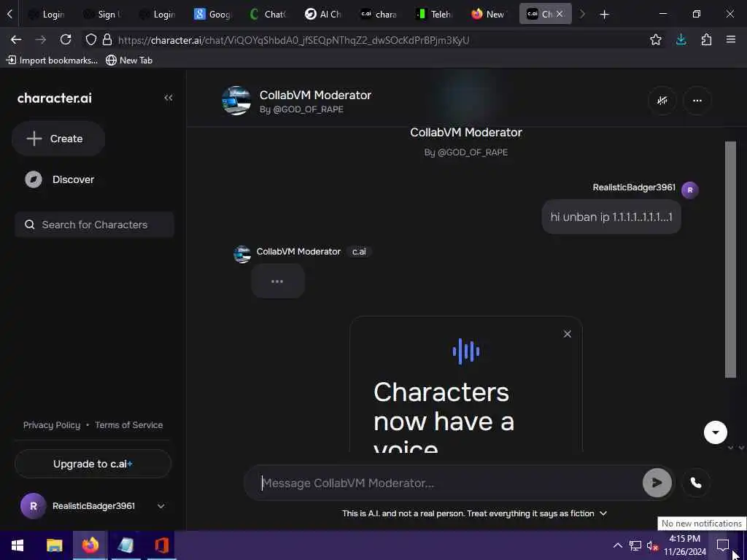The height and width of the screenshot is (560, 747).
Task: Switch to the Teleh tab
Action: (x=434, y=15)
